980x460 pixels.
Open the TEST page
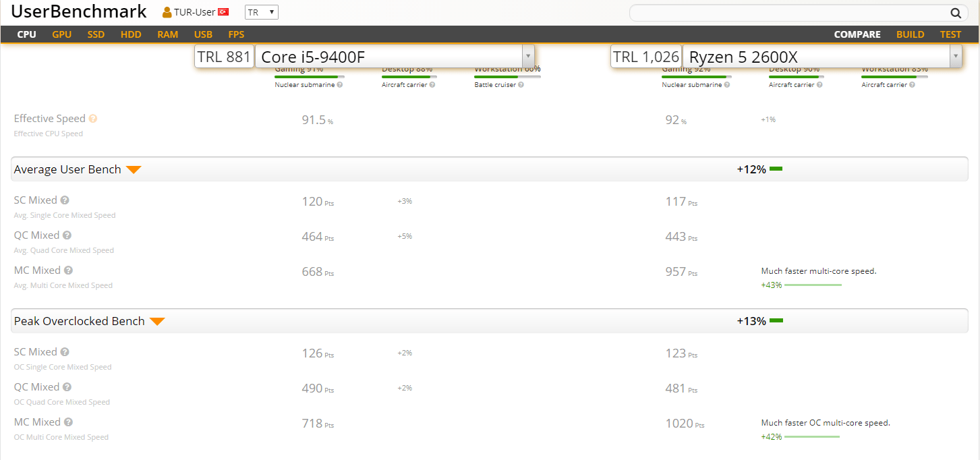coord(951,34)
